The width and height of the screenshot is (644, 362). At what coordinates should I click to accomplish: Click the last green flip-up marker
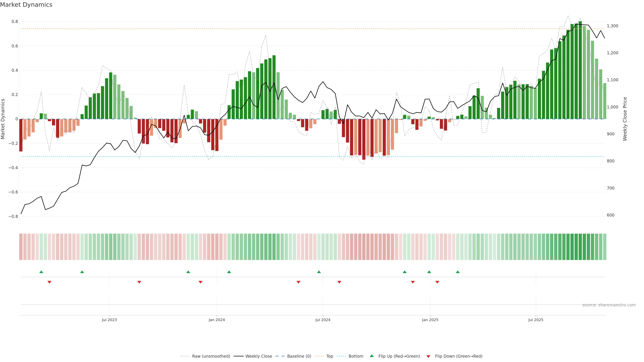(x=458, y=272)
